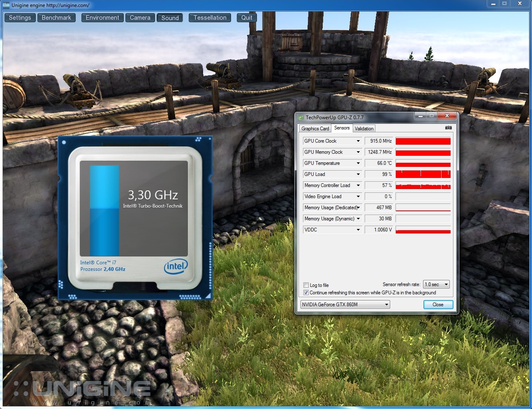532x409 pixels.
Task: Open the Environment menu
Action: pos(102,18)
